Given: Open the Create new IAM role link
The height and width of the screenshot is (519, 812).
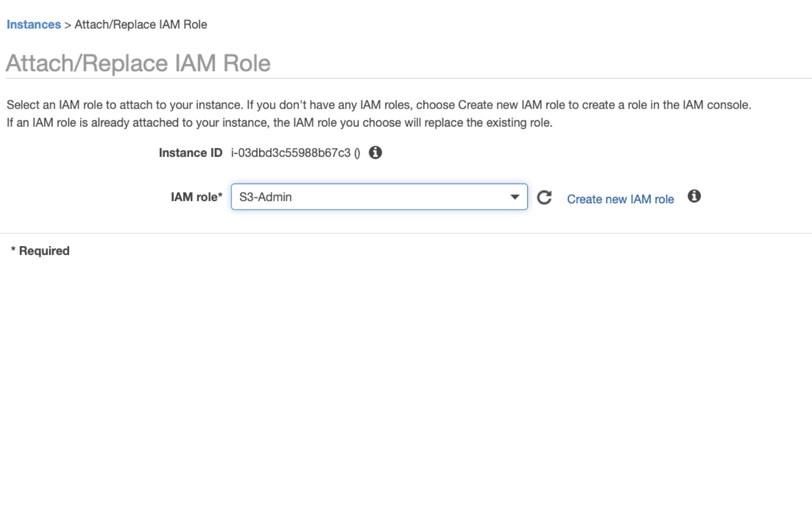Looking at the screenshot, I should coord(620,199).
